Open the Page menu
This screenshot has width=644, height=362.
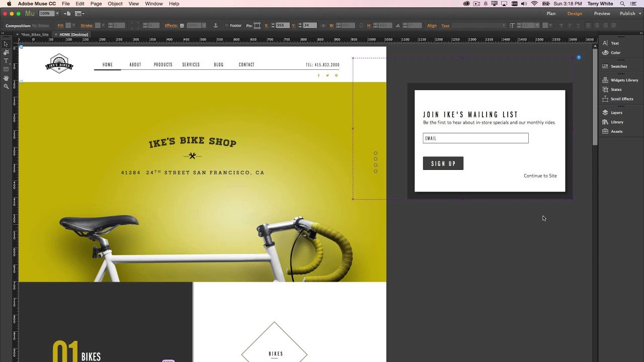96,4
